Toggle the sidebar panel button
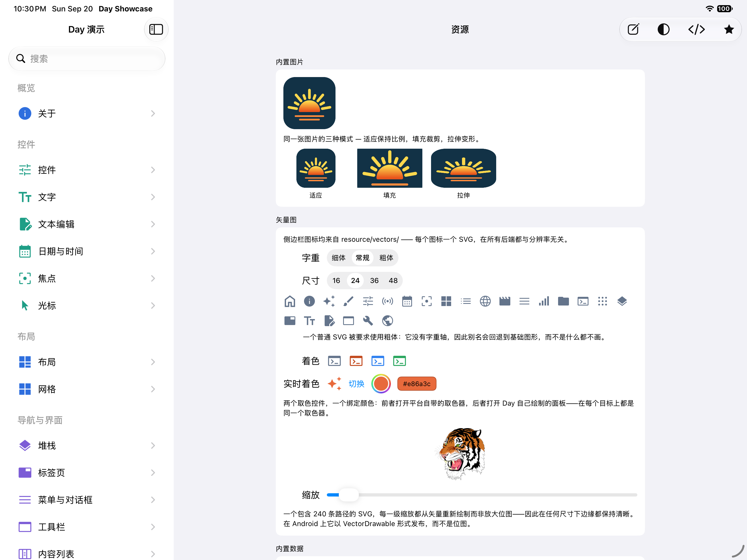747x560 pixels. [156, 29]
